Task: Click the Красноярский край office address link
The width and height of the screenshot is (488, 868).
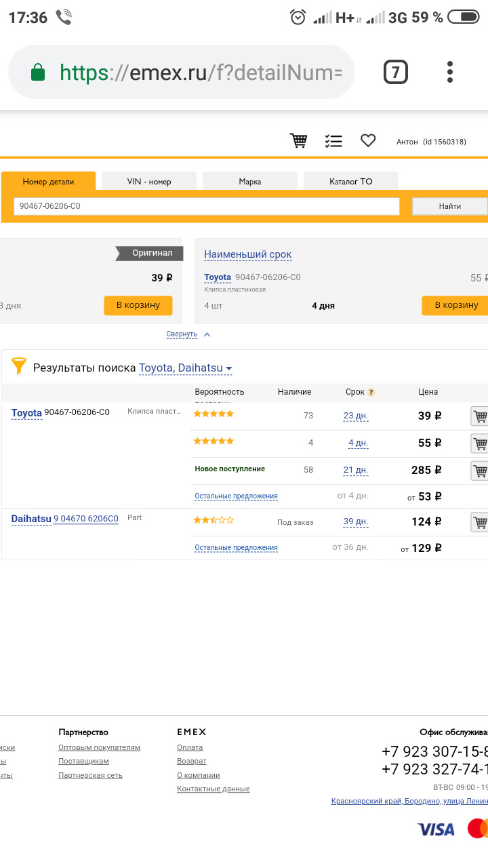Action: coord(409,801)
